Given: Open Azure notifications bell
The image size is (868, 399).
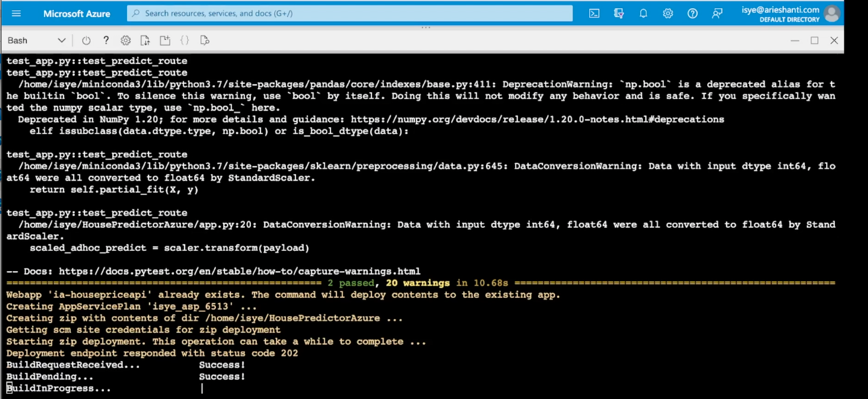Looking at the screenshot, I should [x=643, y=13].
